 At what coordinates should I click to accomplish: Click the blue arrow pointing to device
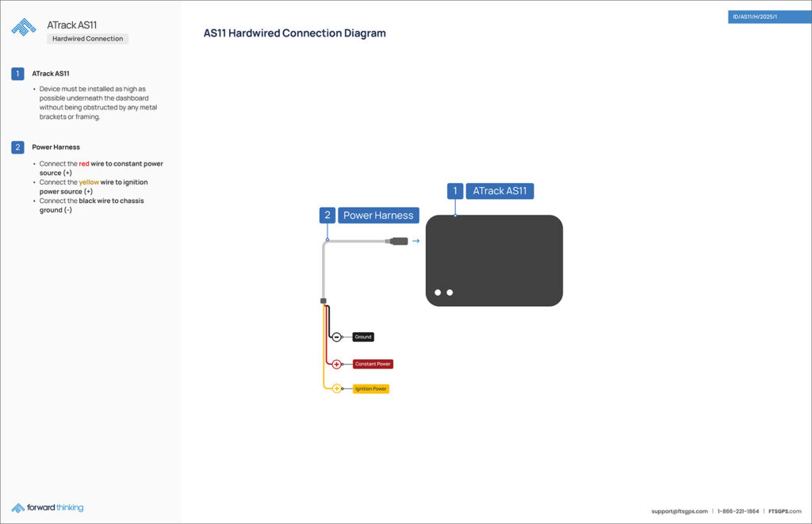coord(416,241)
